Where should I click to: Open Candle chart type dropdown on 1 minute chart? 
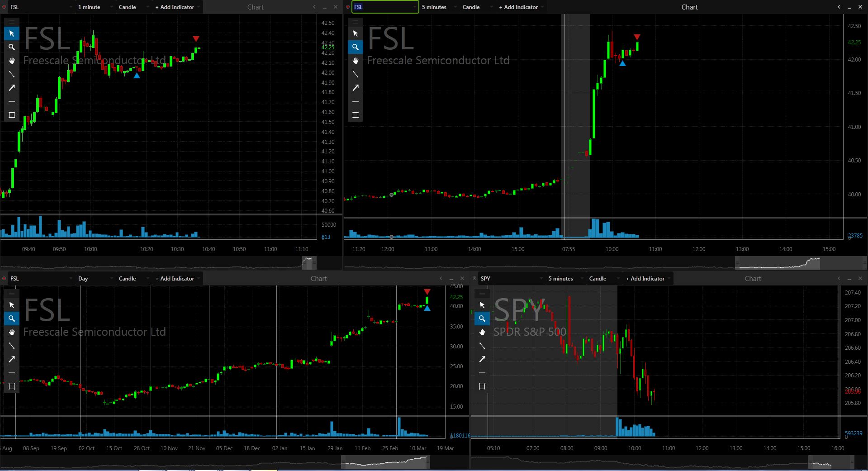pos(133,7)
